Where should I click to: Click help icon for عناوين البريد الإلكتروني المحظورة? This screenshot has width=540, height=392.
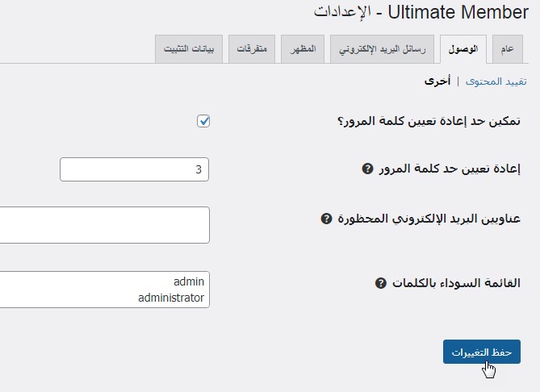326,219
